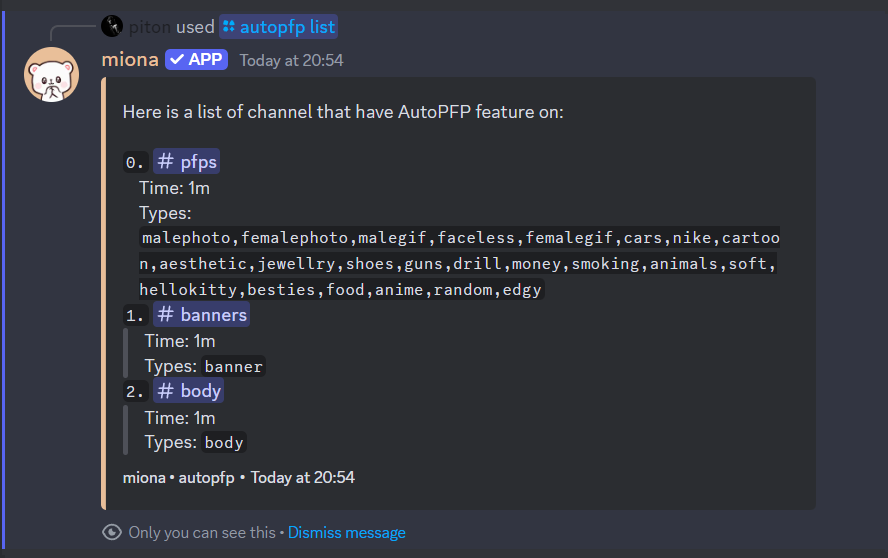The height and width of the screenshot is (558, 888).
Task: Click the miona bot avatar
Action: [x=52, y=74]
